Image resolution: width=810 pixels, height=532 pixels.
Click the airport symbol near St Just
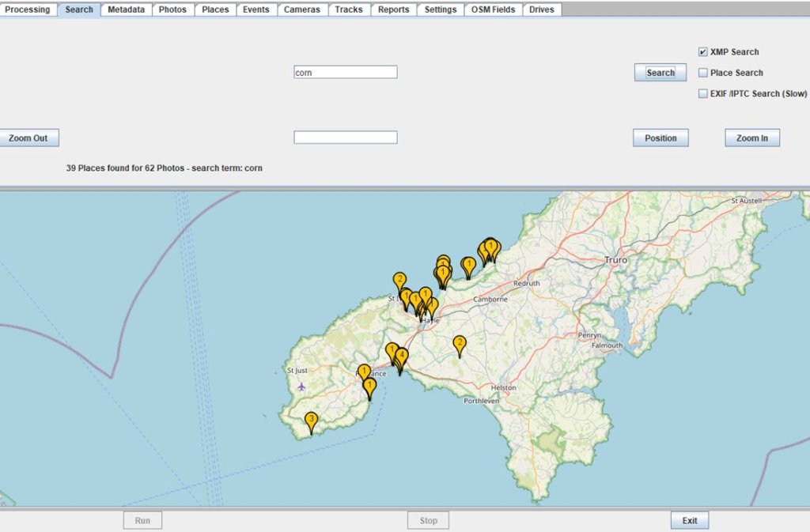[x=301, y=387]
